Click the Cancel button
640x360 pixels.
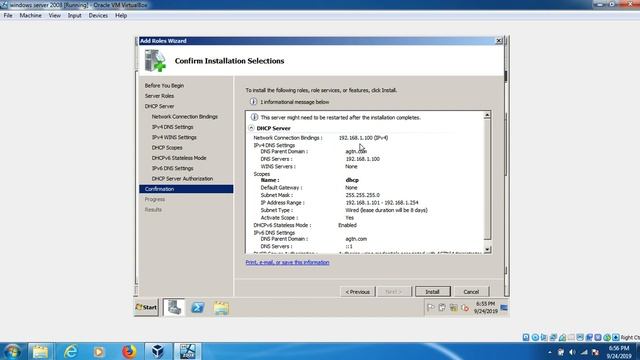click(x=471, y=292)
